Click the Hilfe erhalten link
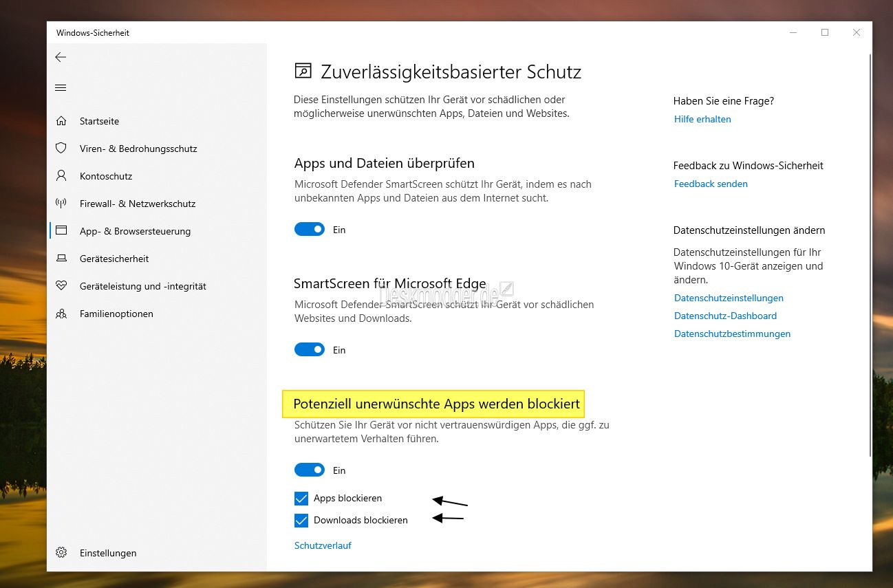 tap(702, 119)
